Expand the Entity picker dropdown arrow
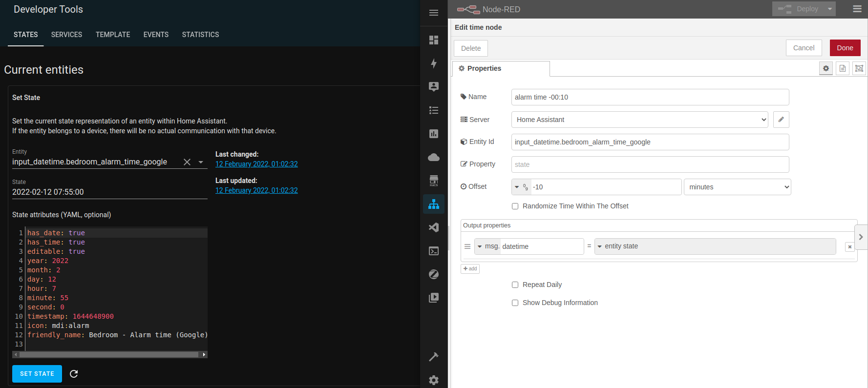868x388 pixels. click(201, 162)
